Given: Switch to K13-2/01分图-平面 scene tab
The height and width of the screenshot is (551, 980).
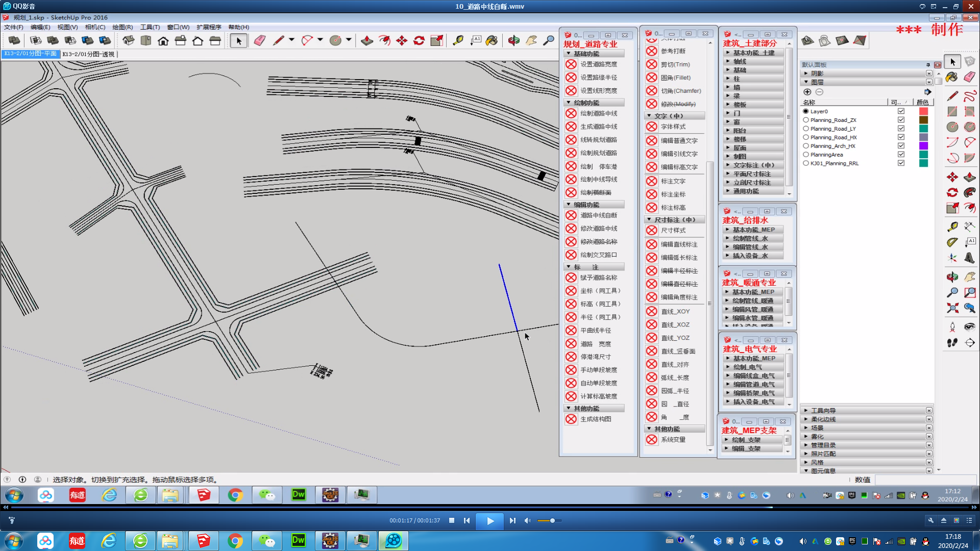Looking at the screenshot, I should pos(30,54).
